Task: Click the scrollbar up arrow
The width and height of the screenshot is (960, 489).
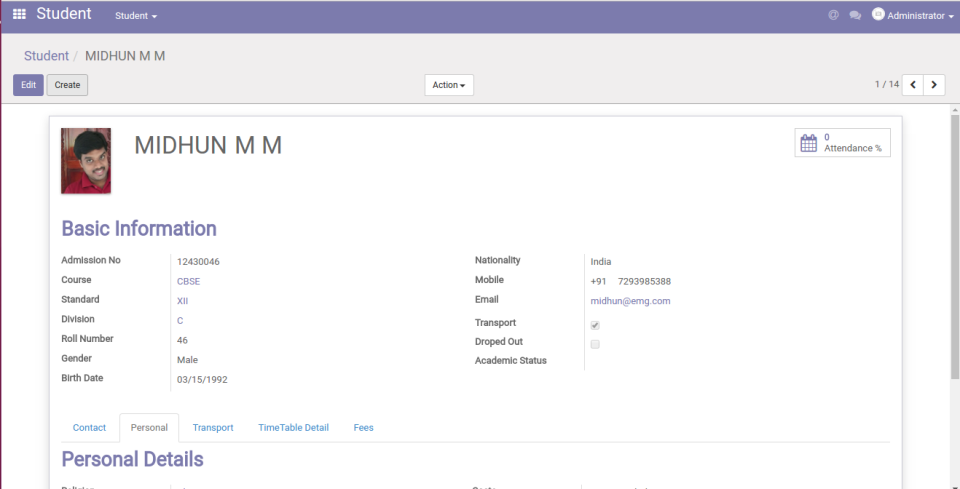Action: click(x=954, y=110)
